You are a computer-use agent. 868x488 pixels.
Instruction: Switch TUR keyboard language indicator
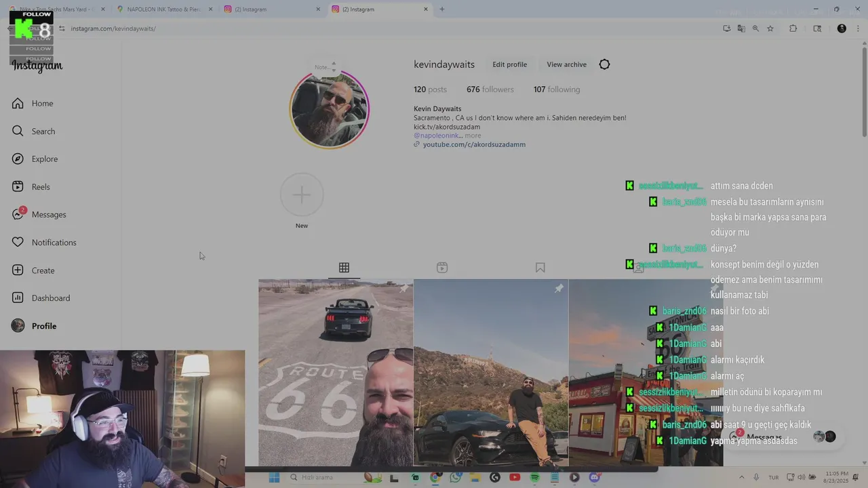pyautogui.click(x=774, y=477)
